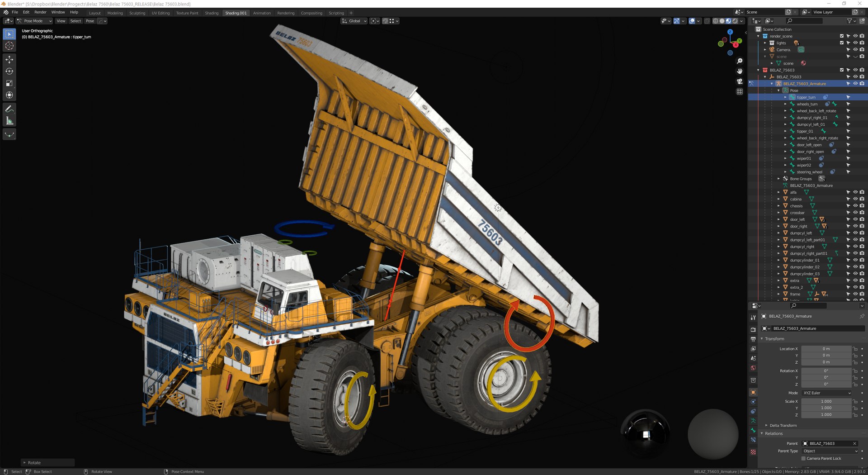Screen dimensions: 868x475
Task: Open the Render properties tab
Action: [x=753, y=329]
